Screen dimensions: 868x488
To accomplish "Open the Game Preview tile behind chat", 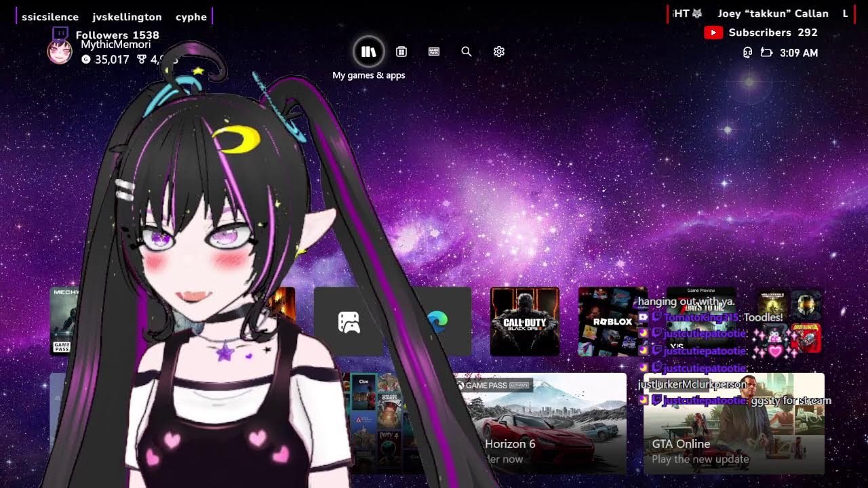I will click(701, 321).
